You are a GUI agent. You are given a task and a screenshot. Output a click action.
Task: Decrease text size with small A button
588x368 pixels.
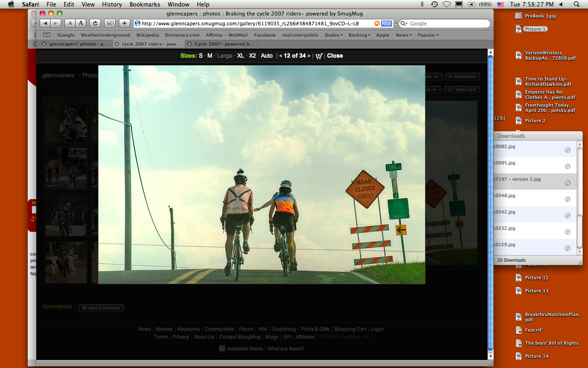70,23
